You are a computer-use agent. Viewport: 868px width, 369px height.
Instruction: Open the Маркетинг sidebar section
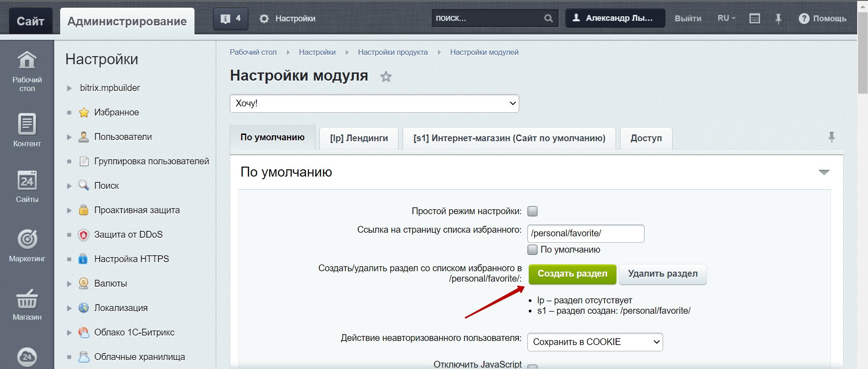point(27,245)
